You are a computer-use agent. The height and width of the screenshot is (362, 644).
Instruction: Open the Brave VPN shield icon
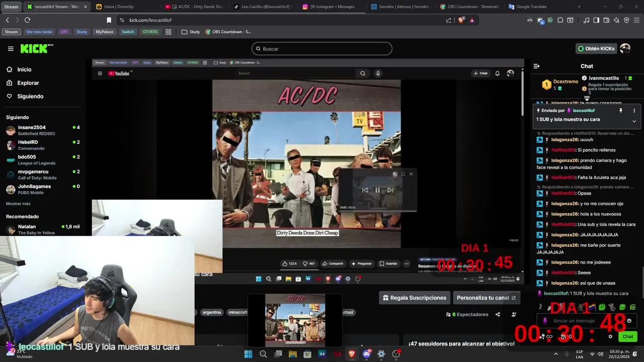coord(626,20)
